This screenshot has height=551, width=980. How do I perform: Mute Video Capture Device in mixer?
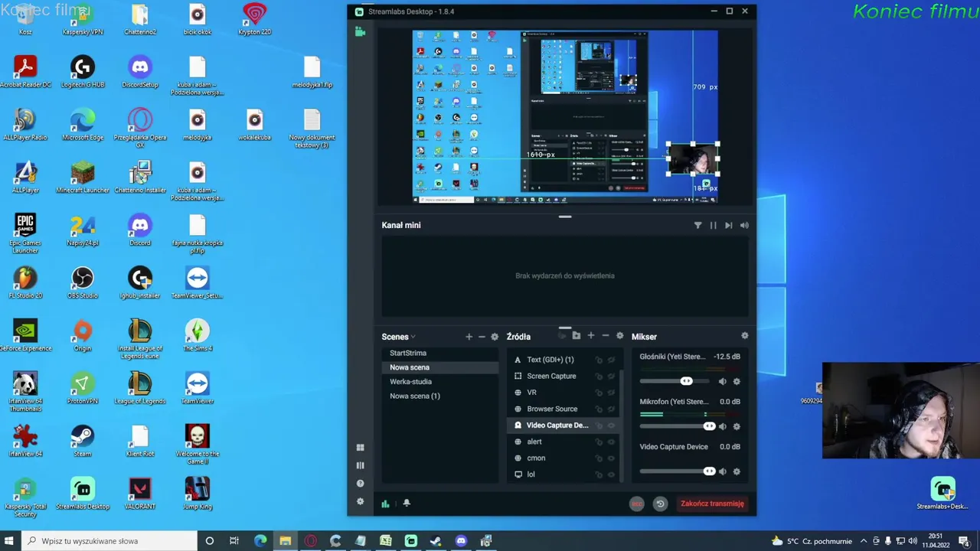(722, 471)
